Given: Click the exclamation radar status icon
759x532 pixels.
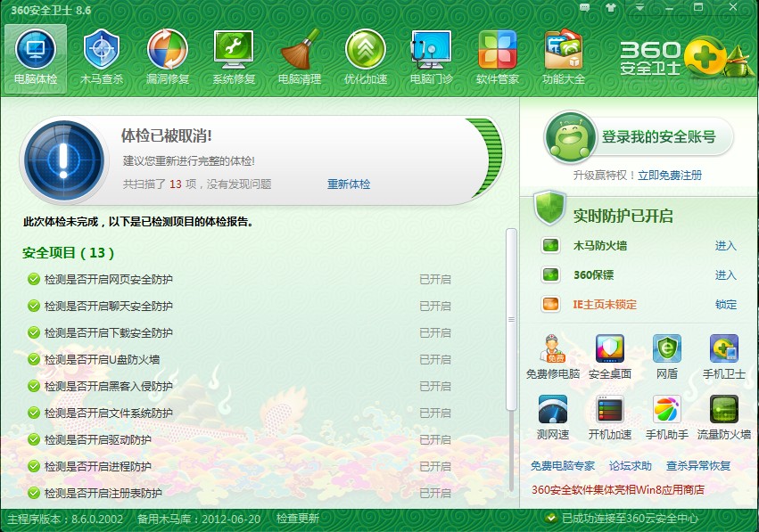Looking at the screenshot, I should coord(64,160).
